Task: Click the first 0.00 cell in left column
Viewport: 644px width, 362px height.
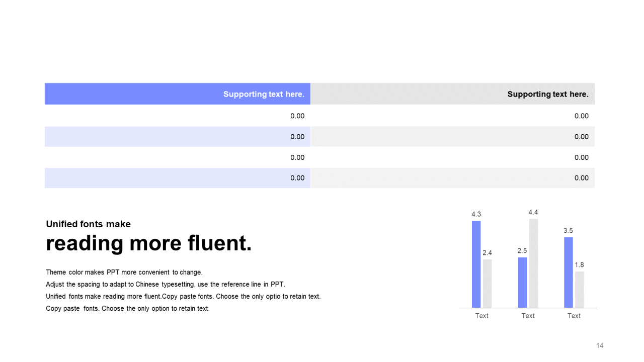Action: (x=178, y=116)
